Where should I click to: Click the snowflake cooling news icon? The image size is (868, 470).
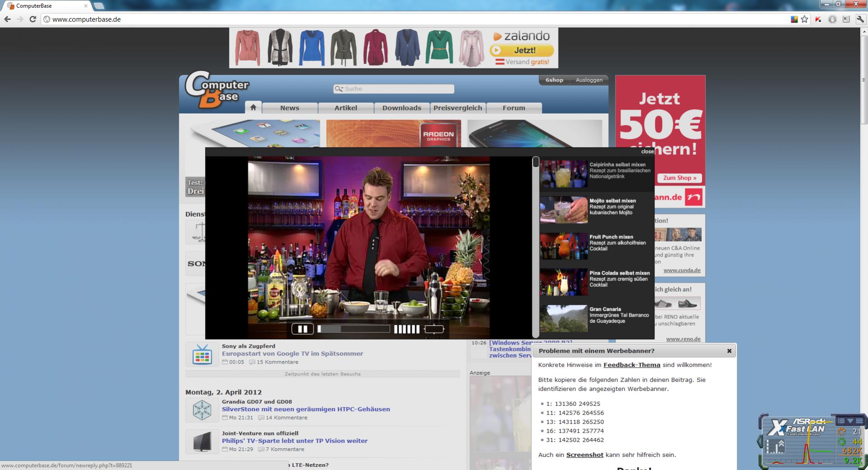tap(202, 410)
